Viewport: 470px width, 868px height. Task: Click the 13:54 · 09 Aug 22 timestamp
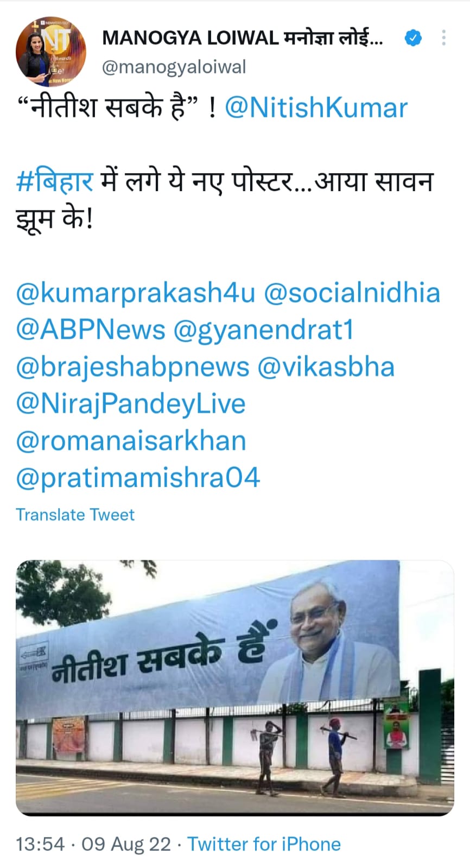click(x=93, y=844)
